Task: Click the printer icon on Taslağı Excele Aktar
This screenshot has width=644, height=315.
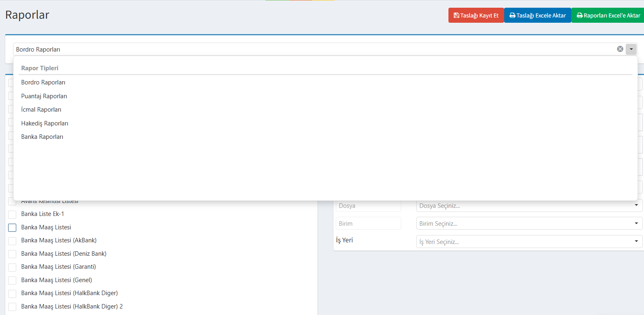Action: coord(512,15)
